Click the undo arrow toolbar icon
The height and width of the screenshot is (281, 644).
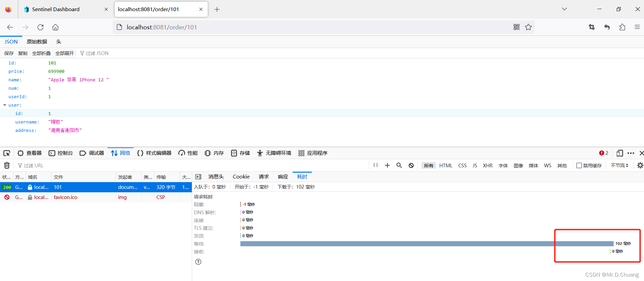click(x=607, y=27)
